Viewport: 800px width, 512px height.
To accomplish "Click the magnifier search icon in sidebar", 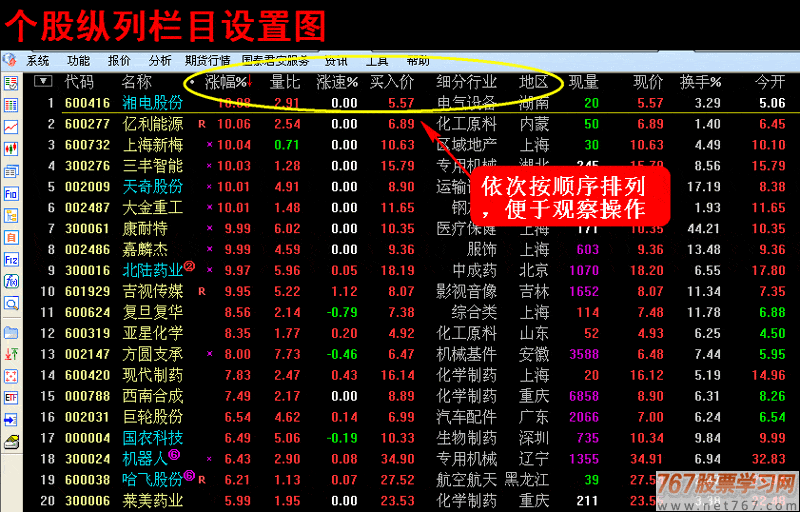I will pyautogui.click(x=11, y=302).
